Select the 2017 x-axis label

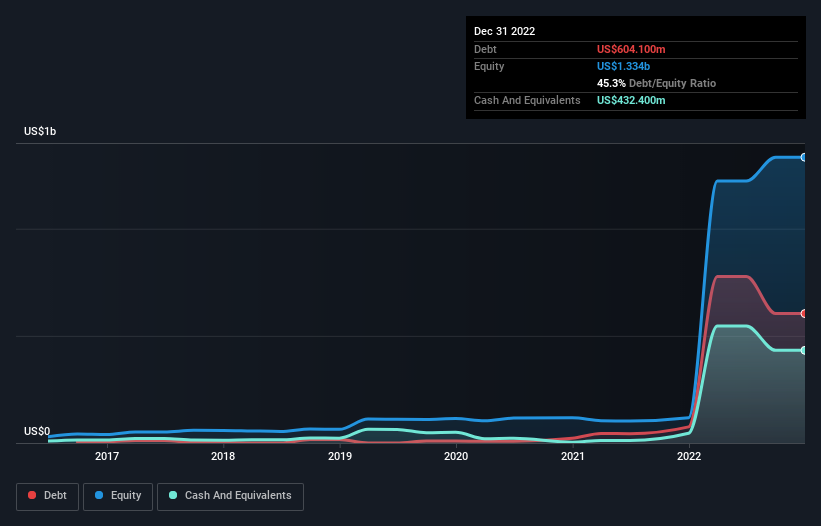click(x=107, y=456)
